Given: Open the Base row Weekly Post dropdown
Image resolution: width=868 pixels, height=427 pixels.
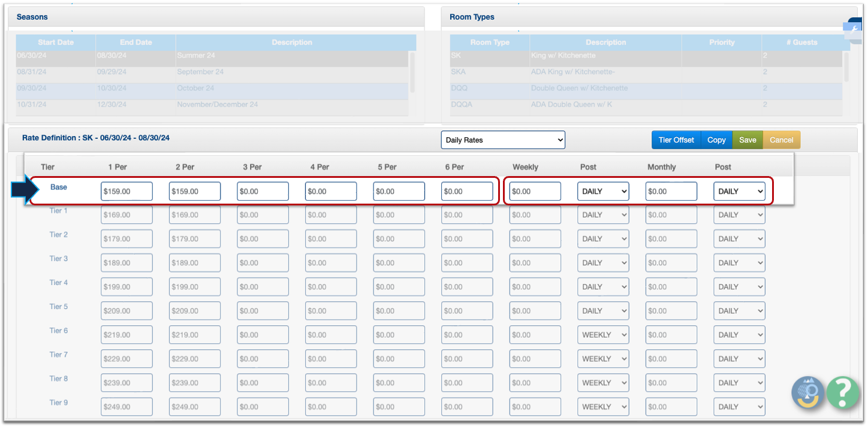Looking at the screenshot, I should point(603,192).
